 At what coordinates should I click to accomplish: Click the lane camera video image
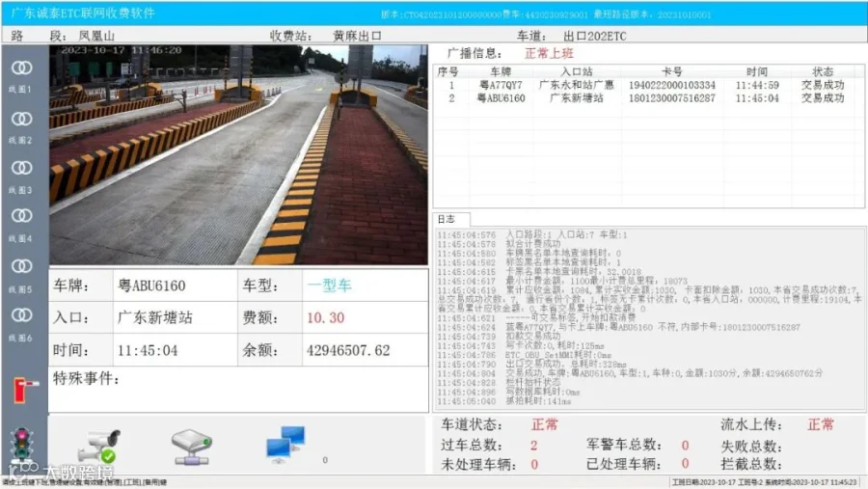coord(238,154)
